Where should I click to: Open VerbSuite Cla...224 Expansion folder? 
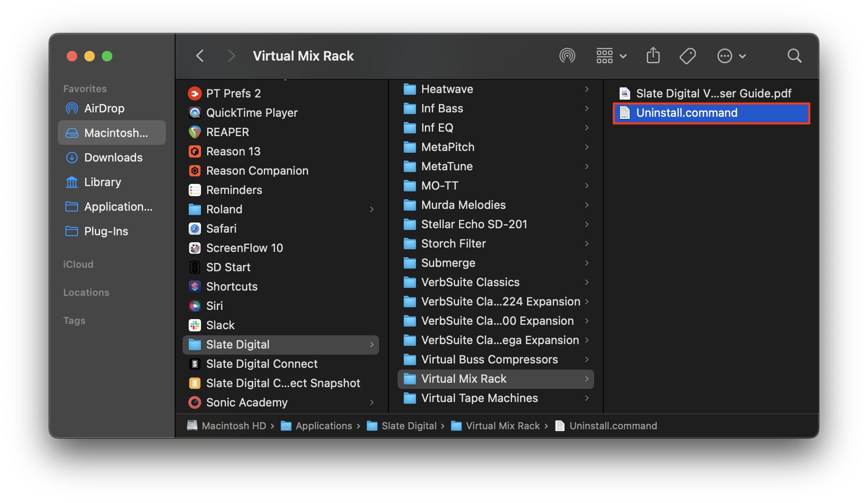(496, 302)
